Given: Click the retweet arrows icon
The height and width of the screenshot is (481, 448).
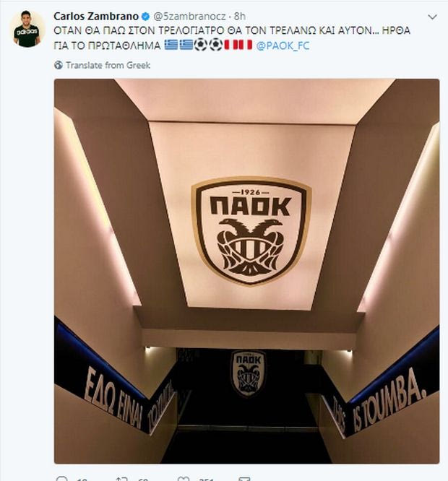Looking at the screenshot, I should (x=121, y=479).
